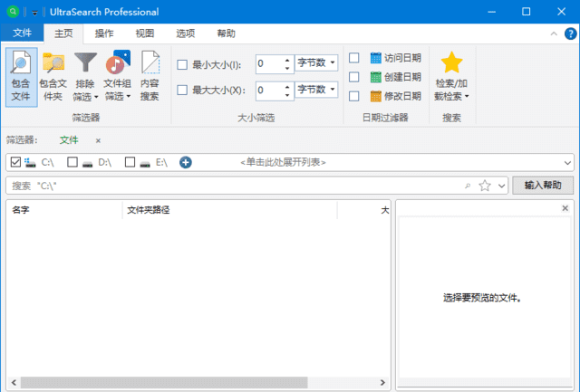This screenshot has height=392, width=580.
Task: Switch to the 选项 ribbon tab
Action: pyautogui.click(x=185, y=33)
